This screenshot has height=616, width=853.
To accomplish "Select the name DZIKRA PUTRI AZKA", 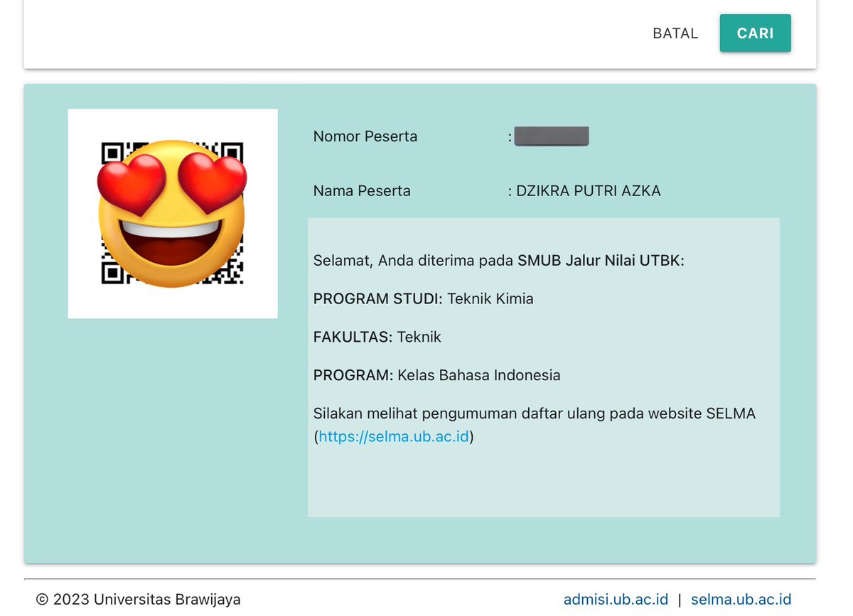I will pos(589,191).
